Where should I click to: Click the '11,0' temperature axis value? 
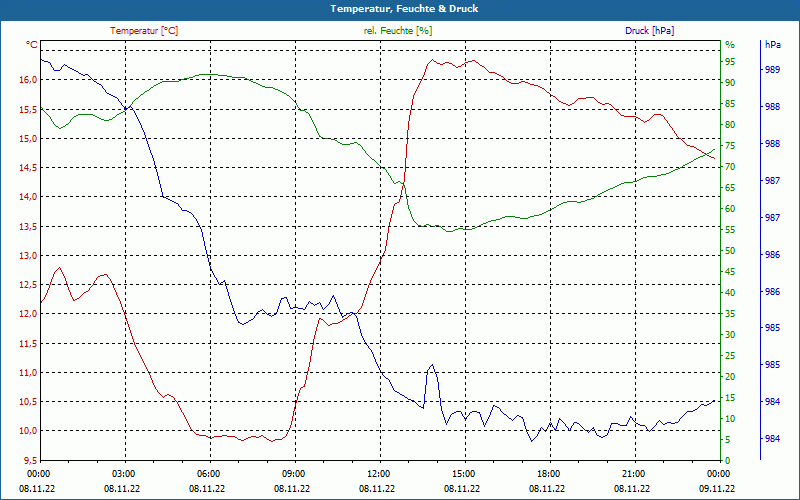coord(28,372)
